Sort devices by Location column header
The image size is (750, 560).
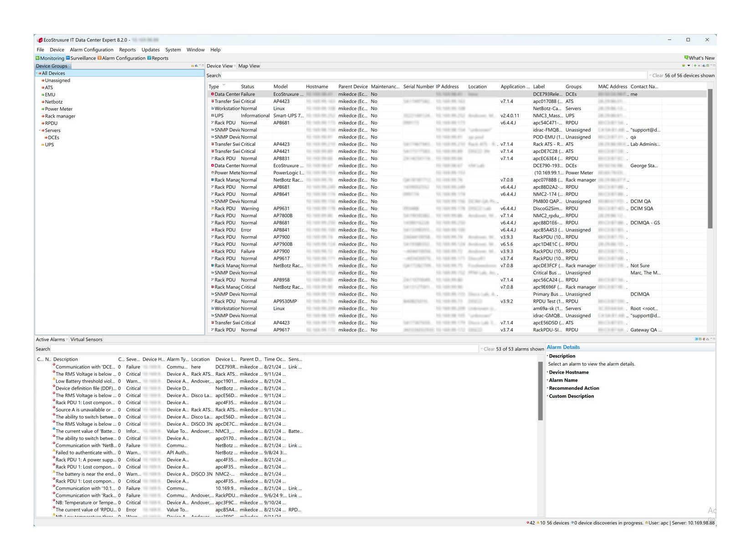[x=477, y=87]
